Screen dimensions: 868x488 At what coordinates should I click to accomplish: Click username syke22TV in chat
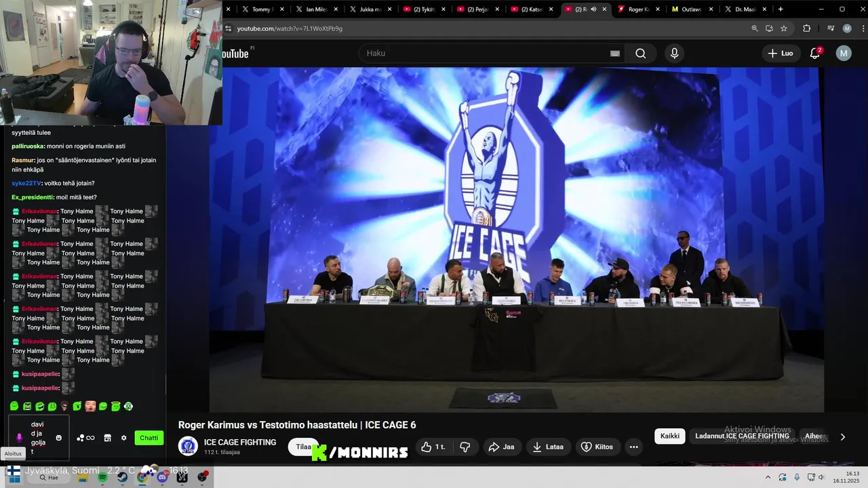point(26,184)
